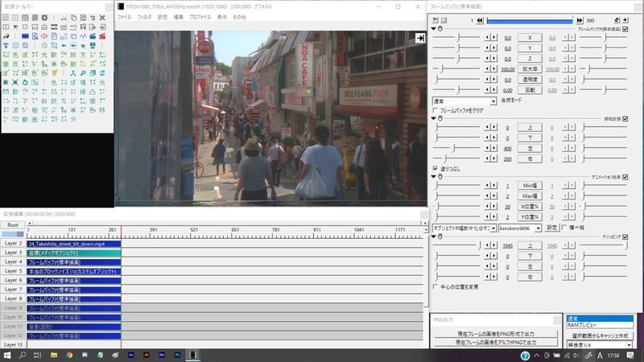This screenshot has width=644, height=362.
Task: Click the three-horizontal-lines icon that starts the extended toolbar
Action: pos(6,18)
